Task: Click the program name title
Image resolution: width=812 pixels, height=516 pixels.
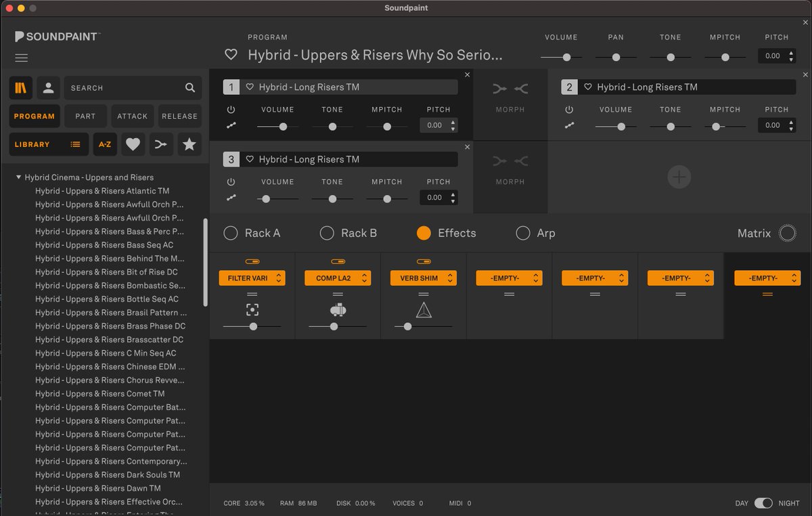Action: pyautogui.click(x=376, y=55)
